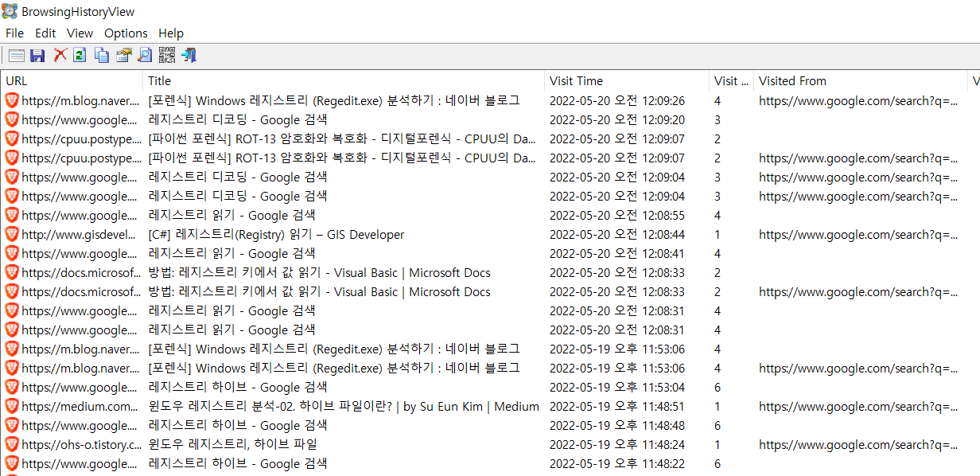
Task: Click '레지스트리 디코딩 - Google 검색' in 12:09:20 row
Action: click(x=237, y=119)
